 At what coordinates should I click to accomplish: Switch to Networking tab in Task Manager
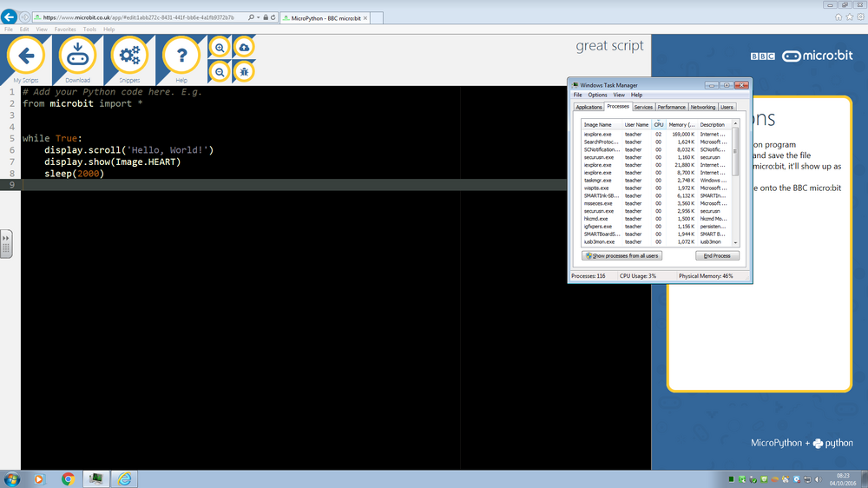pos(703,107)
